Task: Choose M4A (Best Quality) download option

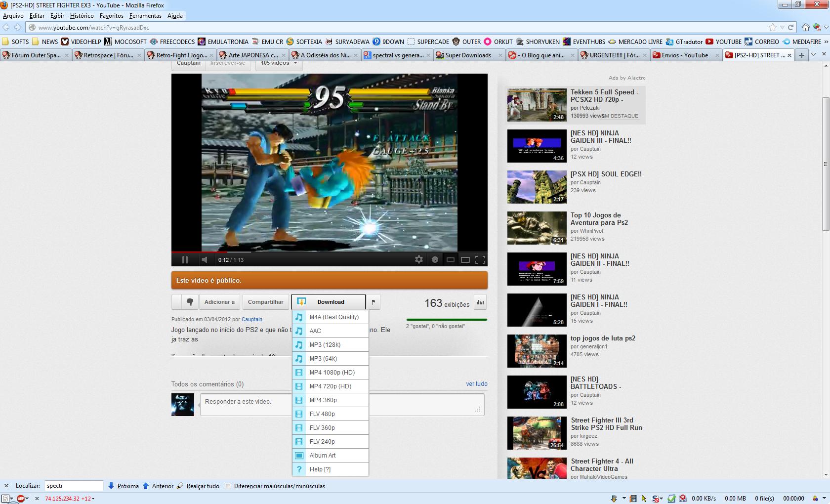Action: (331, 317)
